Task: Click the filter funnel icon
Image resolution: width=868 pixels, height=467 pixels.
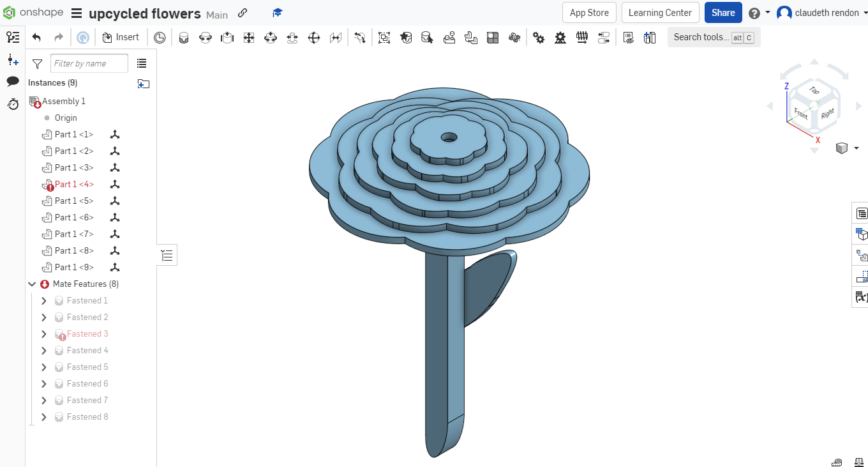Action: coord(38,64)
